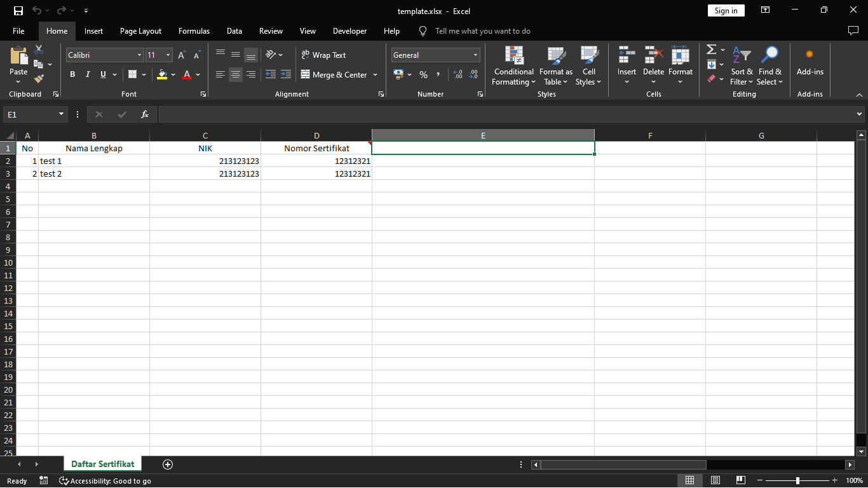Click the Insert Function fx icon
Screen dimensions: 868x488
point(145,114)
